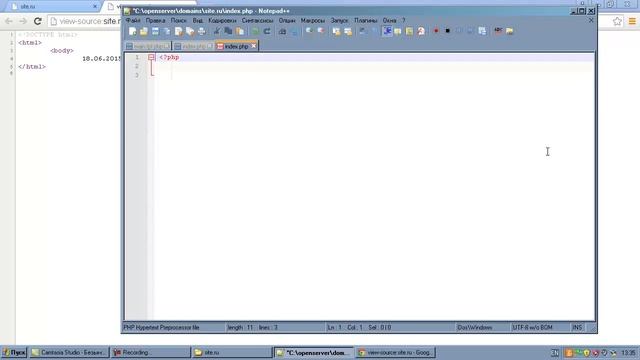
Task: Open the Окна menu
Action: [389, 20]
